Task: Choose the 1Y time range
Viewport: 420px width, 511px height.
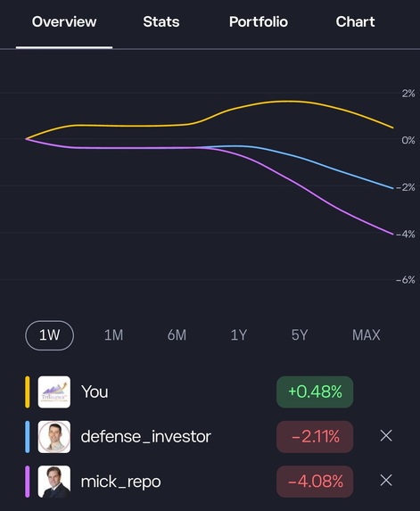Action: pyautogui.click(x=239, y=335)
